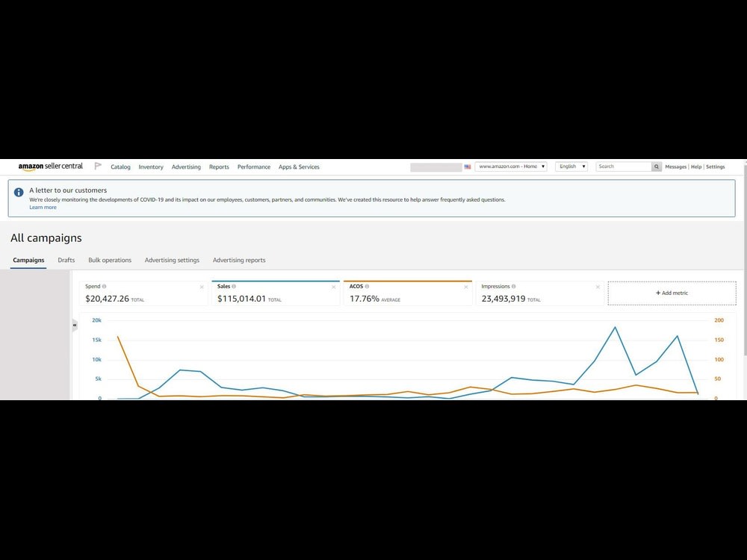Click the info icon in the COVID letter banner

(x=19, y=193)
